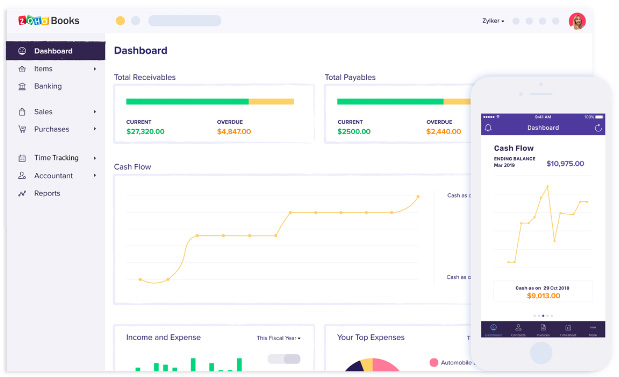Screen dimensions: 619x377
Task: Expand the Time Tracking submenu arrow
Action: click(x=95, y=158)
